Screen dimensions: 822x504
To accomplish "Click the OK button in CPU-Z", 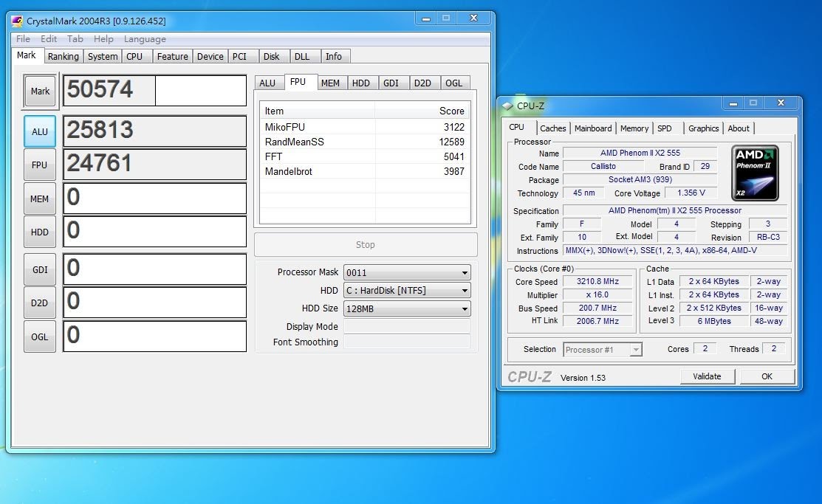I will point(767,376).
